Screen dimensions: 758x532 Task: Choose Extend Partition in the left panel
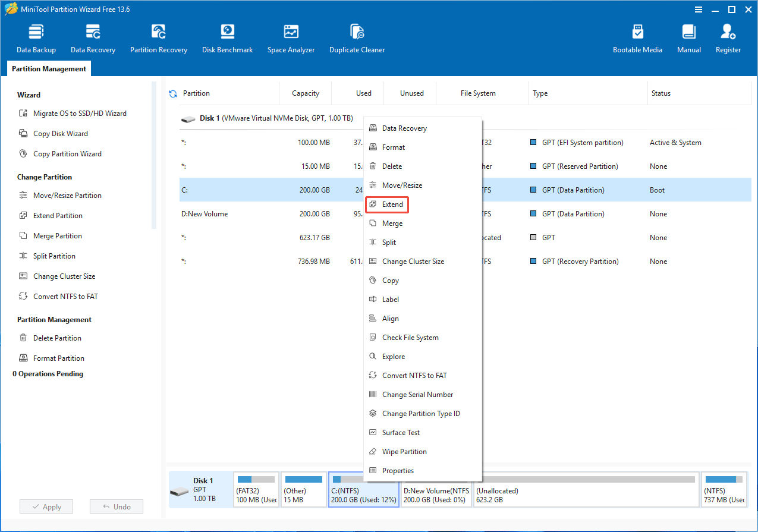(x=51, y=216)
